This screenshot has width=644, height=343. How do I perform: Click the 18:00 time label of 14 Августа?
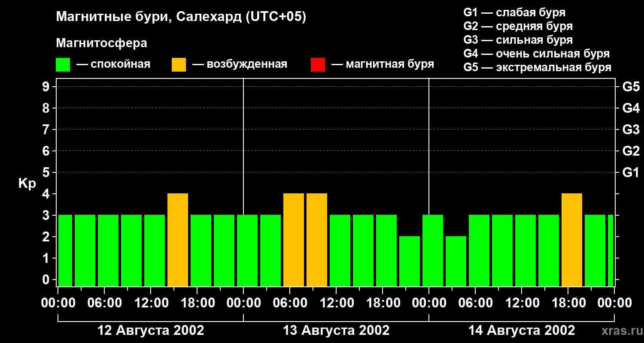coord(568,303)
